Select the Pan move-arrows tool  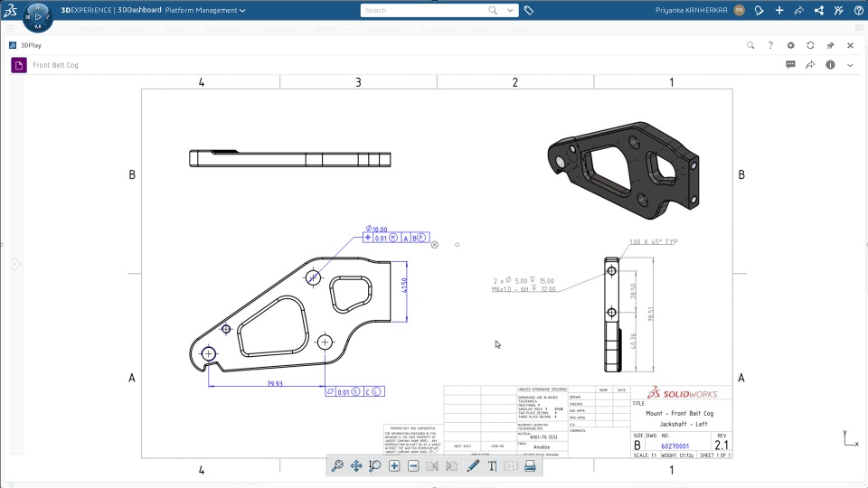point(356,466)
